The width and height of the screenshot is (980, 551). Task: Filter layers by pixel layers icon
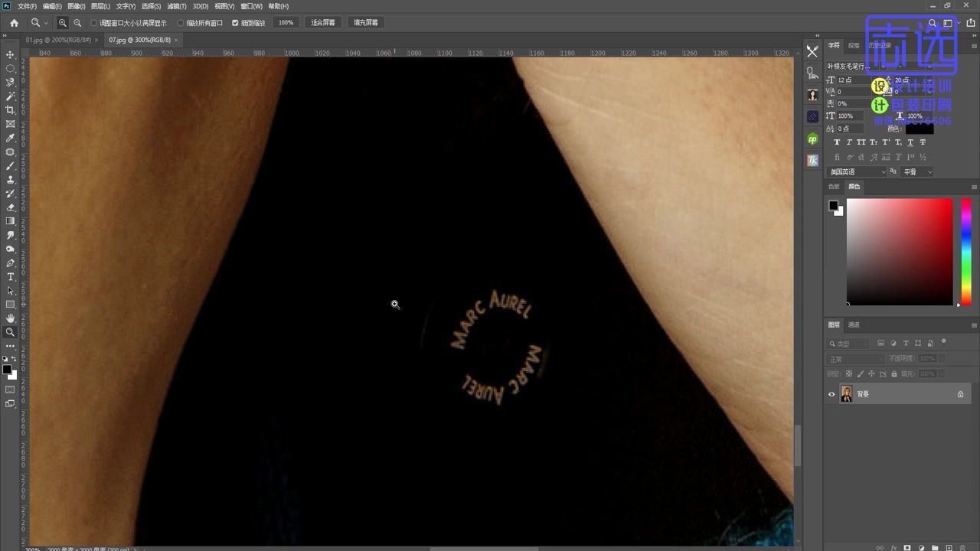coord(881,344)
